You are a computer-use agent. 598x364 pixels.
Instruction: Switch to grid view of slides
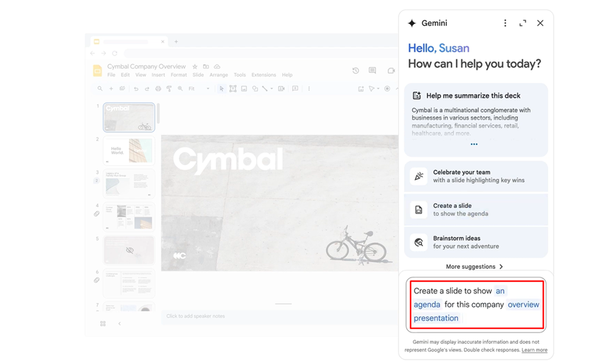pos(103,324)
